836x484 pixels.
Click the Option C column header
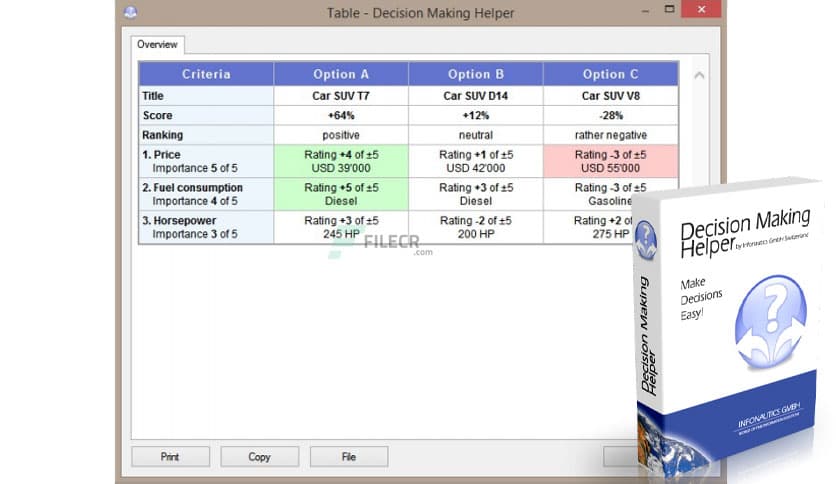coord(610,74)
